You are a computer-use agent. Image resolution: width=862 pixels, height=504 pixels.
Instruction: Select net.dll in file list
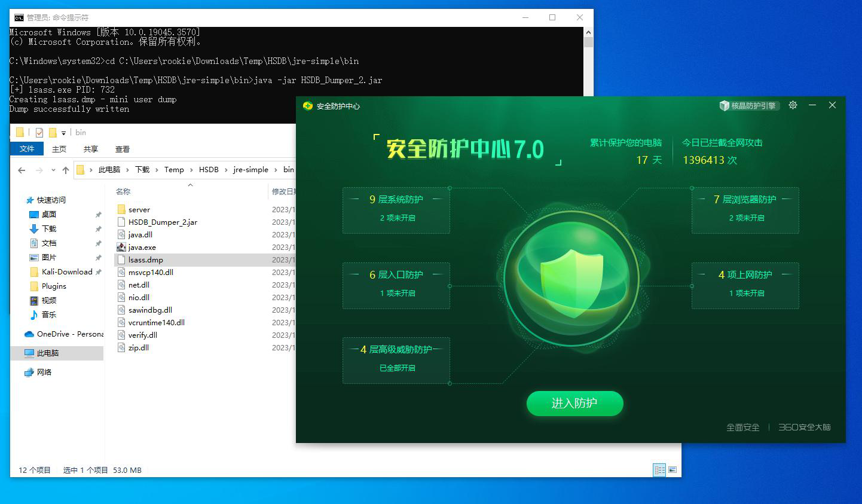tap(139, 285)
